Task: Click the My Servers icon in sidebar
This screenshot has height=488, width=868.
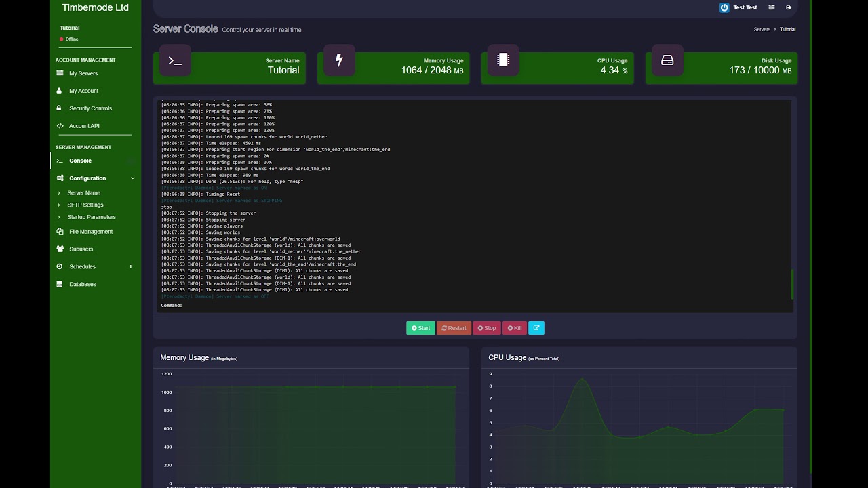Action: click(60, 73)
